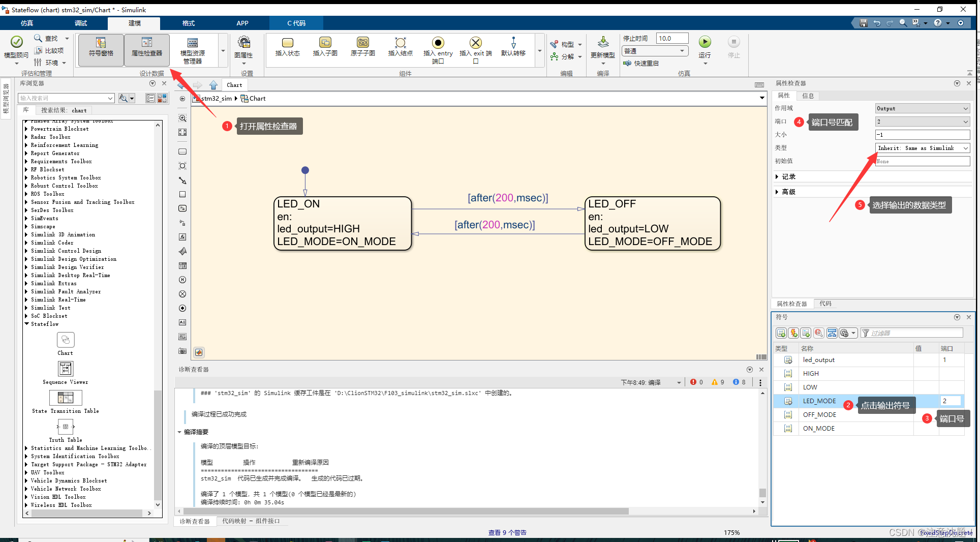Click Fast Restart (快速重启)
The height and width of the screenshot is (542, 980).
coord(641,63)
